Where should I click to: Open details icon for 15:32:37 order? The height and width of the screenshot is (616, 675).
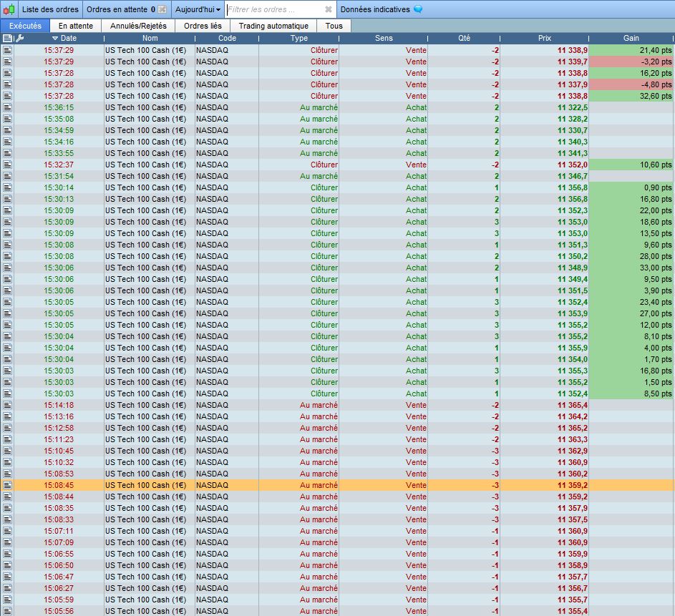[7, 165]
